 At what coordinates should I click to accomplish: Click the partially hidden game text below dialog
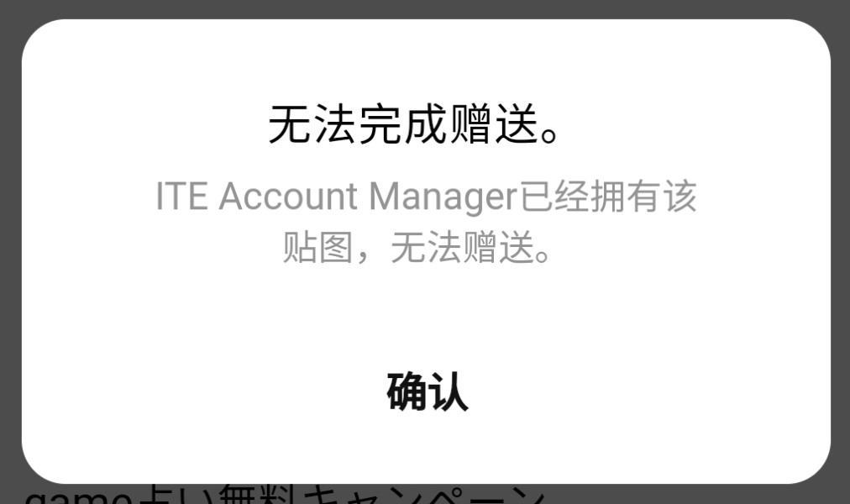pos(81,496)
